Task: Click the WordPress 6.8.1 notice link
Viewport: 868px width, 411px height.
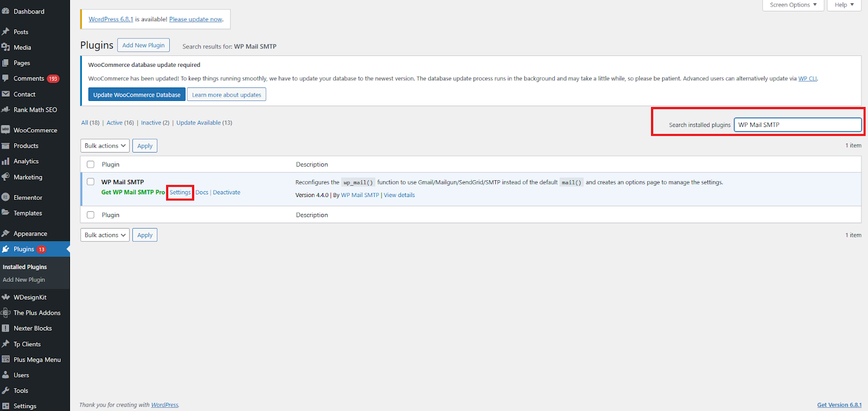Action: coord(111,19)
